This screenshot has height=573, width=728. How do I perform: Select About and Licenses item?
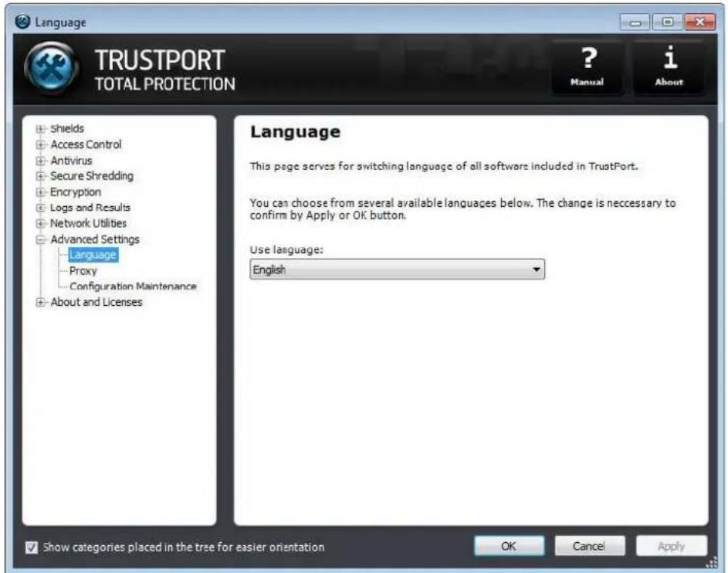[x=96, y=302]
